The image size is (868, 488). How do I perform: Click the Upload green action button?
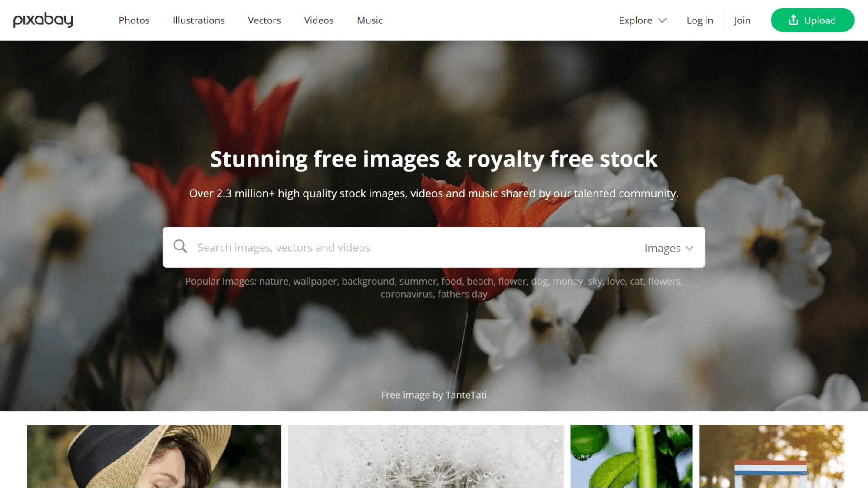tap(812, 20)
